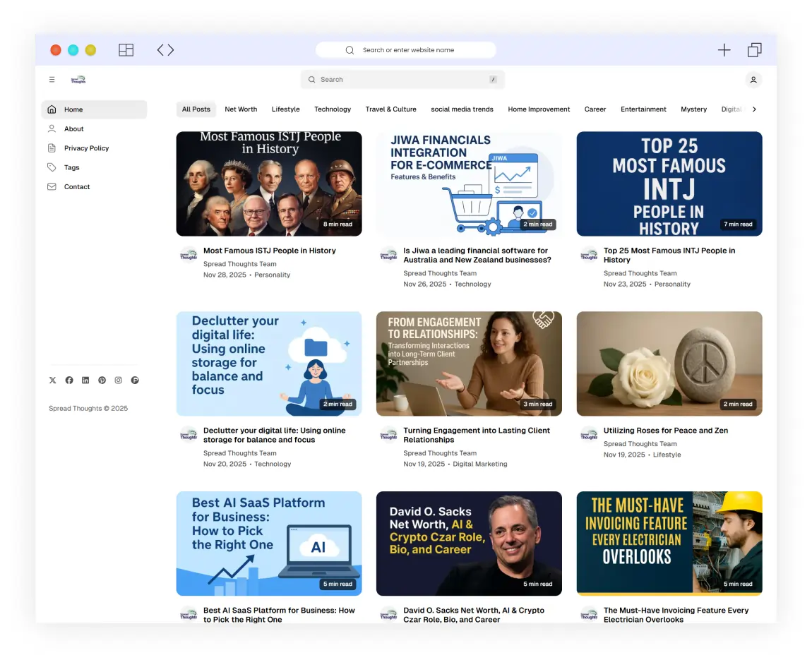Click author avatar beside Turning Engagement post
Image resolution: width=812 pixels, height=660 pixels.
(389, 435)
